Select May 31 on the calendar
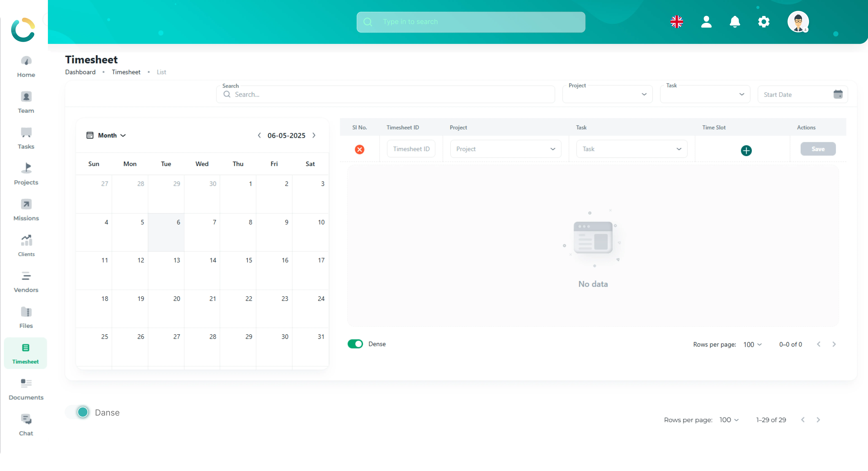The image size is (868, 471). point(310,347)
